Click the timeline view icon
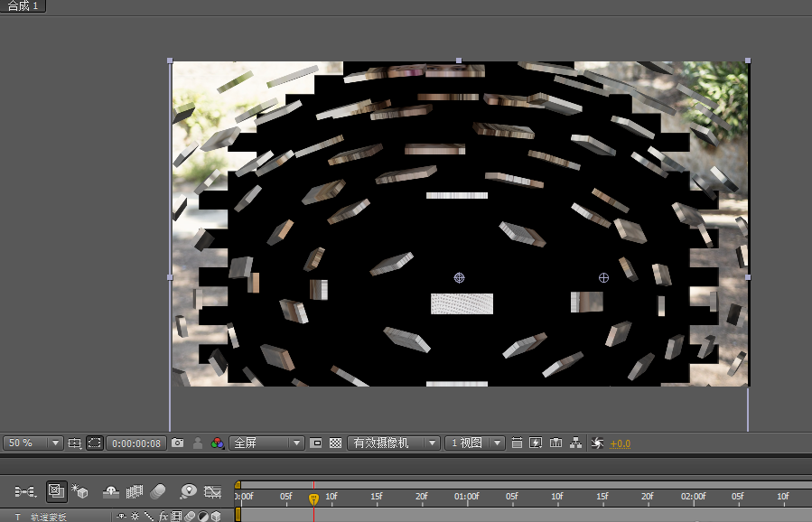The image size is (812, 522). 555,443
